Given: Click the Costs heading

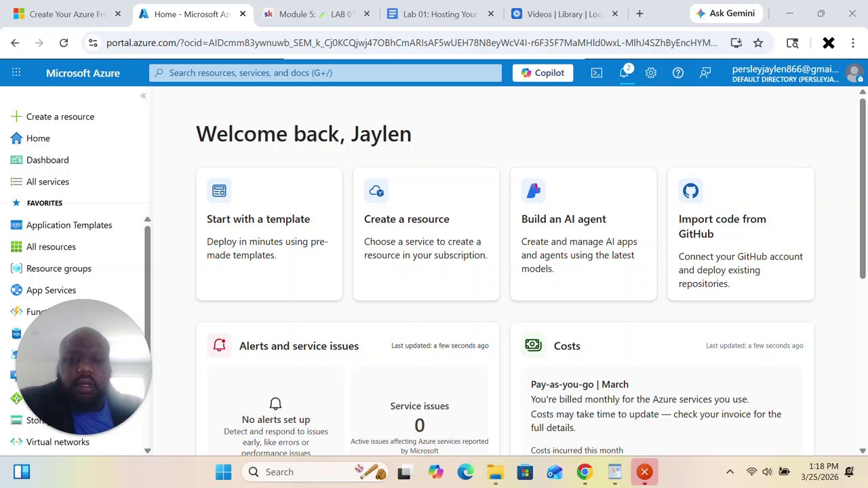Looking at the screenshot, I should tap(567, 346).
